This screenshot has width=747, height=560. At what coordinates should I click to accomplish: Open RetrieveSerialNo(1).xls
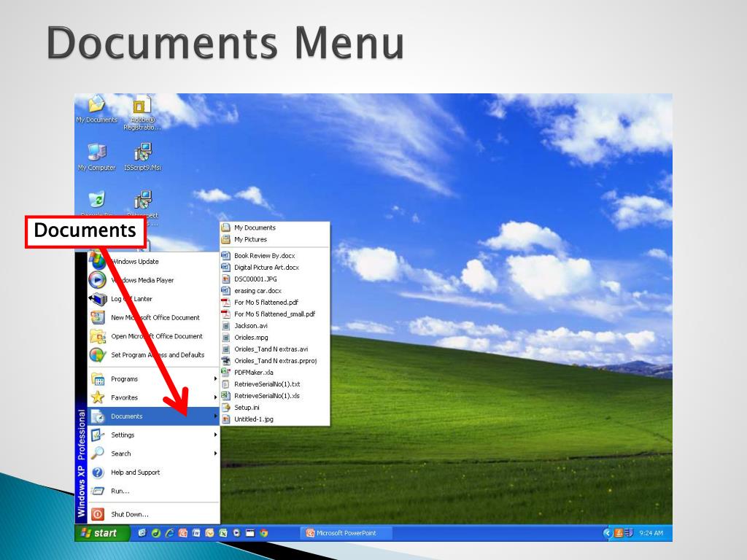275,396
